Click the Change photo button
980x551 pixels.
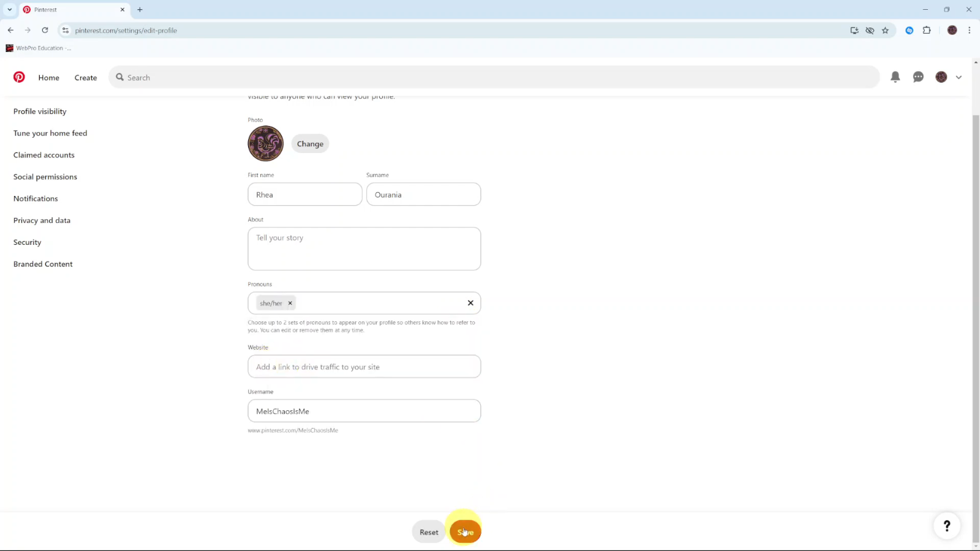pos(310,144)
